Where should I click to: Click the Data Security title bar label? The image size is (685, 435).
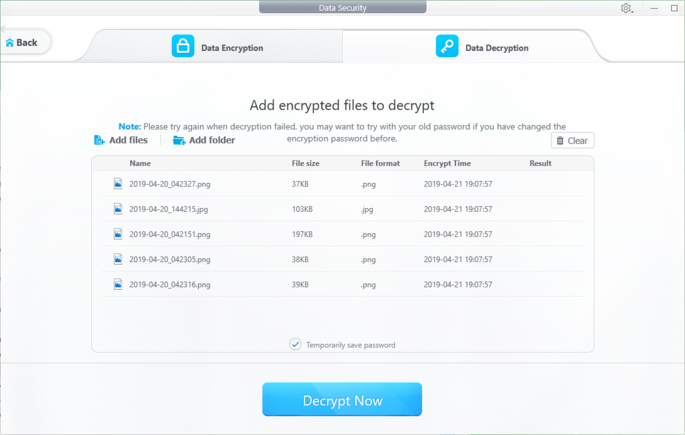342,8
